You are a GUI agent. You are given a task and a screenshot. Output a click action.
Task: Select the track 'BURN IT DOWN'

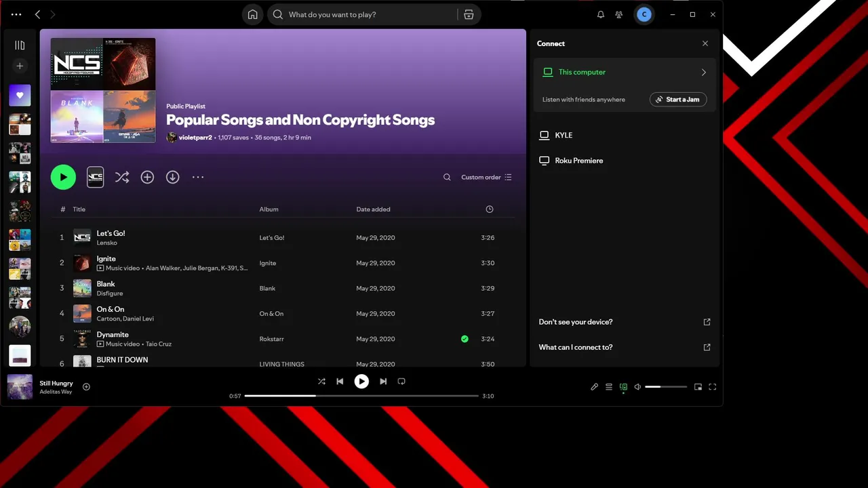point(122,360)
